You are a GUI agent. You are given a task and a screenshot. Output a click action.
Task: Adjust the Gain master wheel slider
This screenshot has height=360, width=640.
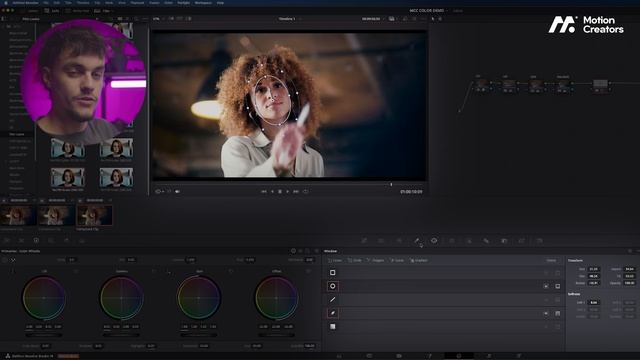point(199,335)
